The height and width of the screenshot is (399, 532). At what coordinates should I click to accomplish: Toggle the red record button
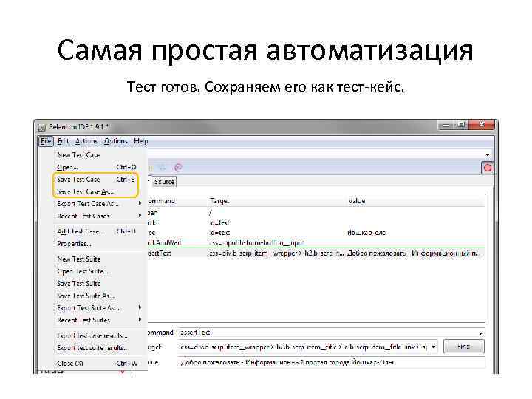pos(488,168)
